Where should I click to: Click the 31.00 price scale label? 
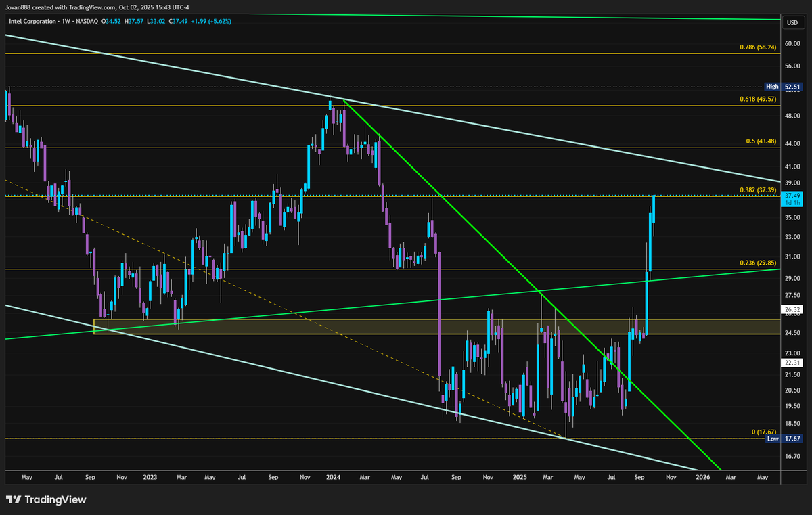tap(792, 257)
